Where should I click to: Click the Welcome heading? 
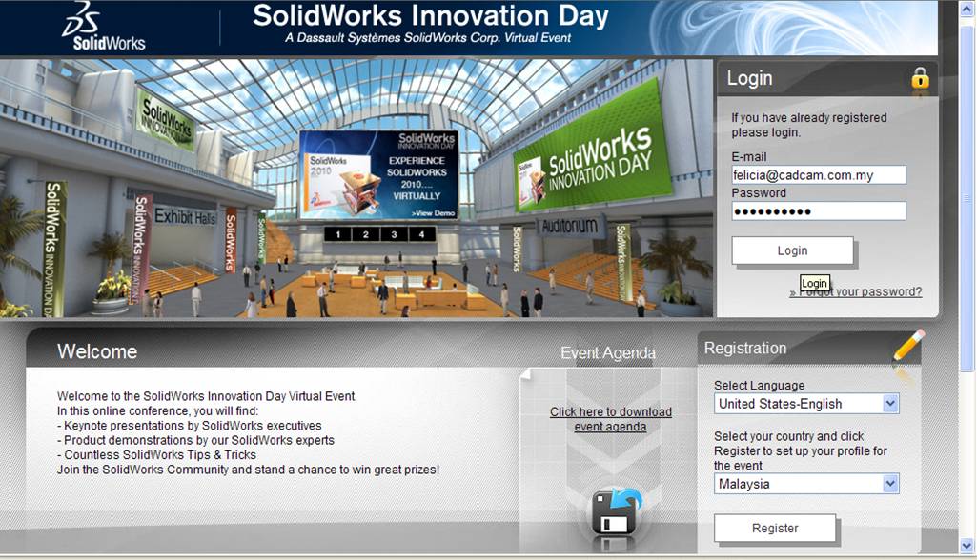coord(97,351)
